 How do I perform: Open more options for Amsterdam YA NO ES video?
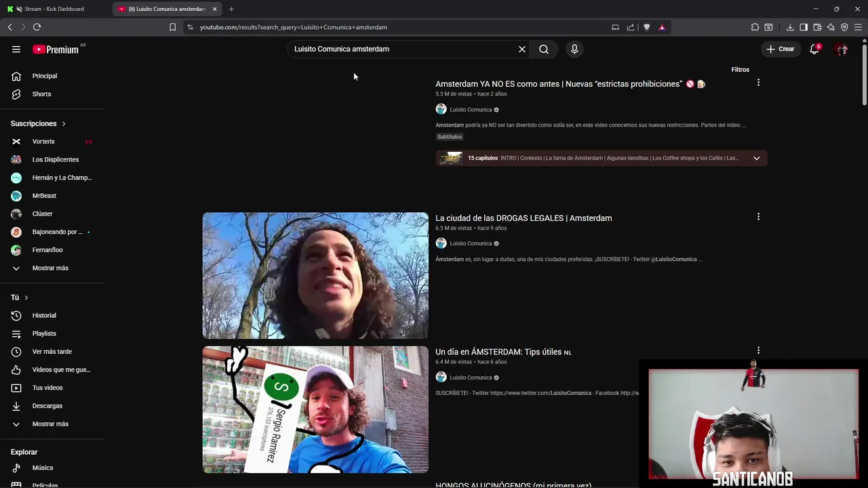pyautogui.click(x=758, y=83)
